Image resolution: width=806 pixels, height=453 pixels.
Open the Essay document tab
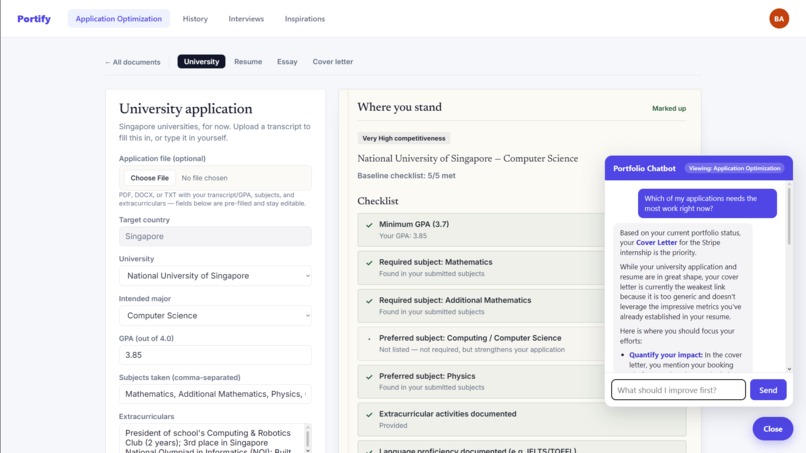click(287, 62)
